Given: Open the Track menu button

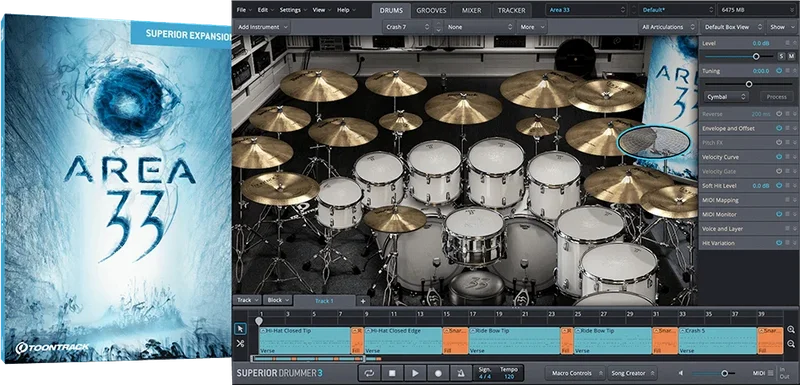Looking at the screenshot, I should coord(247,300).
